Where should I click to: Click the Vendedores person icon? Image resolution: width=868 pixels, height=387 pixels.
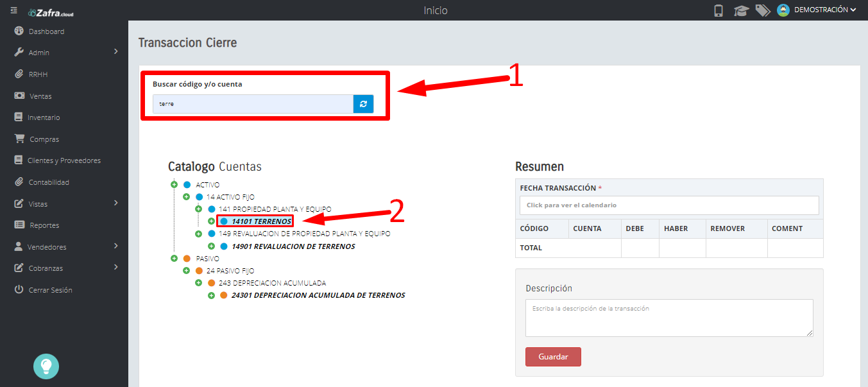point(19,246)
